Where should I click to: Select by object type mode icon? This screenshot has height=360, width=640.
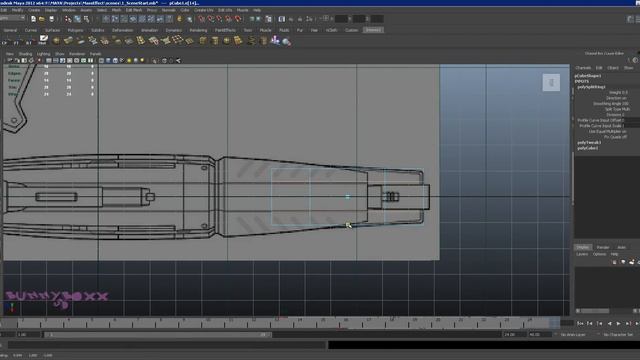(77, 19)
